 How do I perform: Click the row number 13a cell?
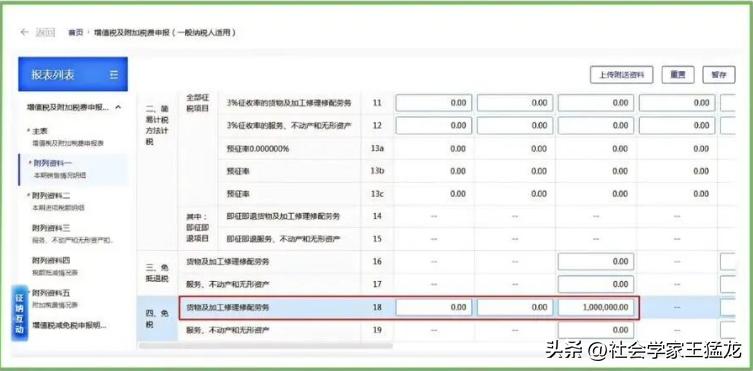coord(377,149)
